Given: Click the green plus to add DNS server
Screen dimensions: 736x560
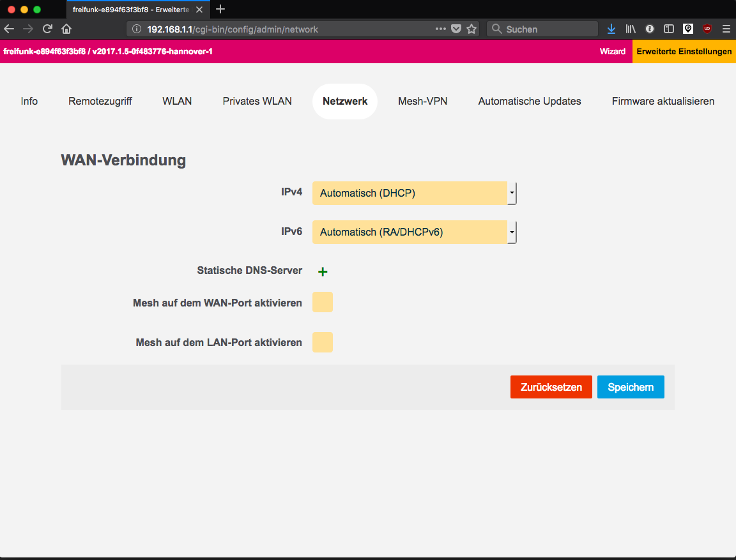Looking at the screenshot, I should pos(323,271).
